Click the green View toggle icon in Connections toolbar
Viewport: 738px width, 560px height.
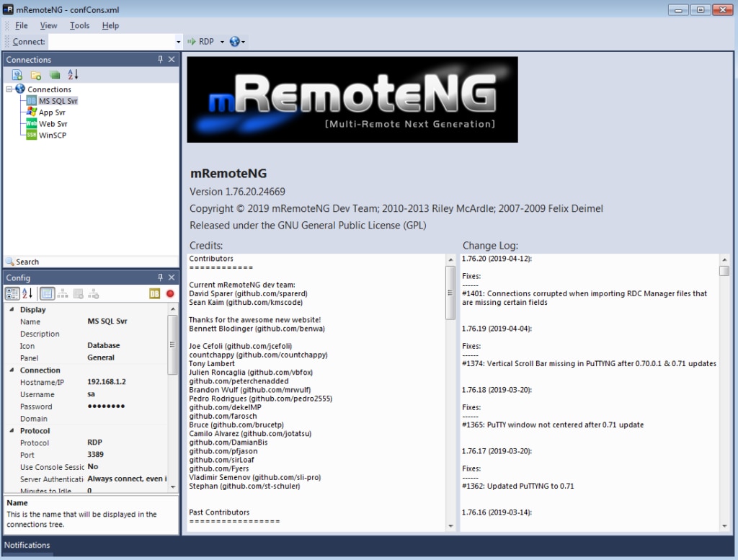55,75
